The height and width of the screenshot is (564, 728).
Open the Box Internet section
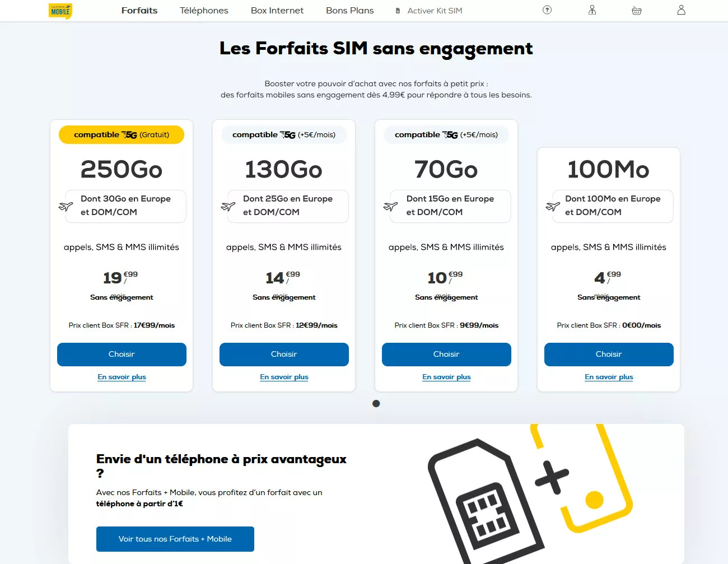(x=277, y=10)
